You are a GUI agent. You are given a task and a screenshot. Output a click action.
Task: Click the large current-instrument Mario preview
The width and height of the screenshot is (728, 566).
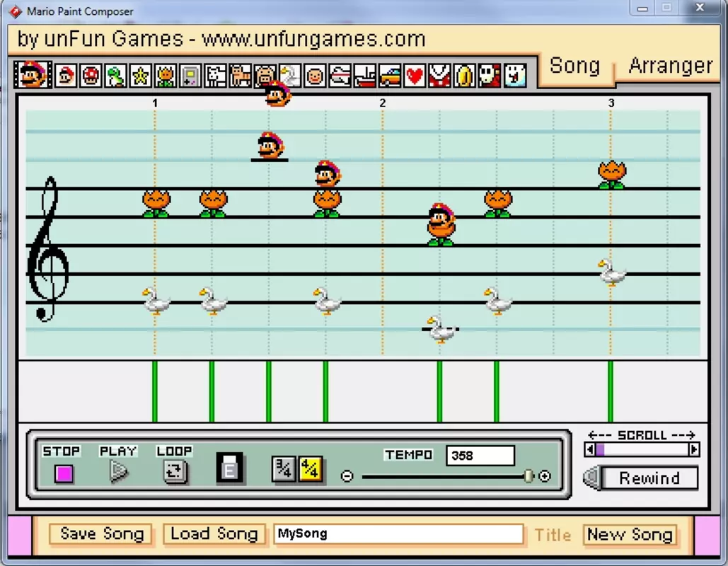pyautogui.click(x=33, y=74)
